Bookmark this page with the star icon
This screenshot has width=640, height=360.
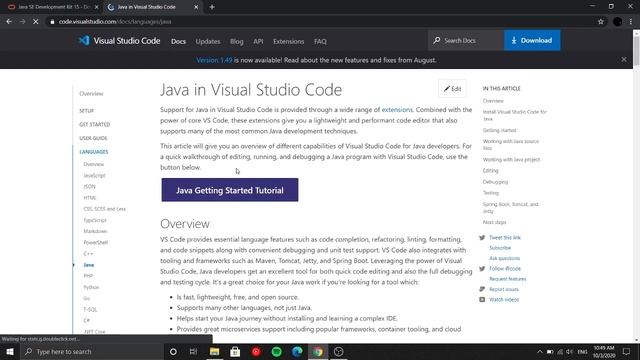tap(600, 22)
